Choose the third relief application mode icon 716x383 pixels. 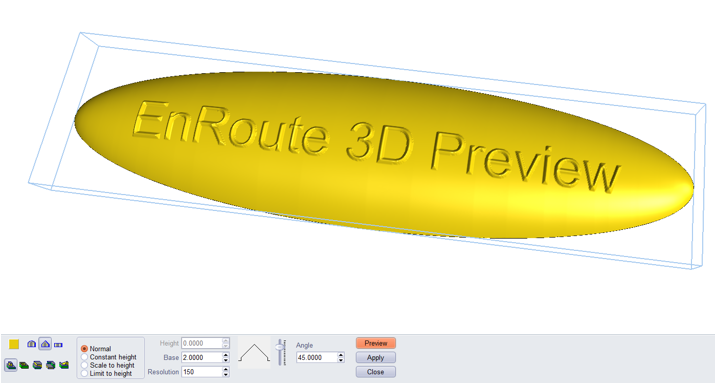(37, 365)
